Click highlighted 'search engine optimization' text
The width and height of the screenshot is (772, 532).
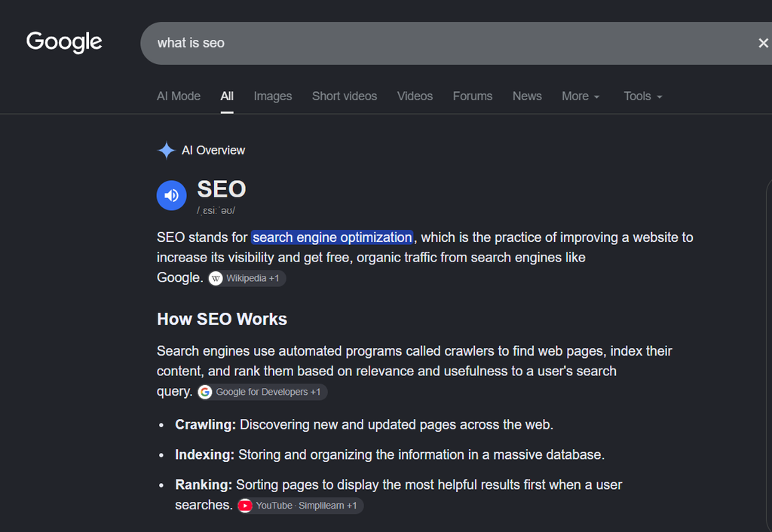[332, 237]
